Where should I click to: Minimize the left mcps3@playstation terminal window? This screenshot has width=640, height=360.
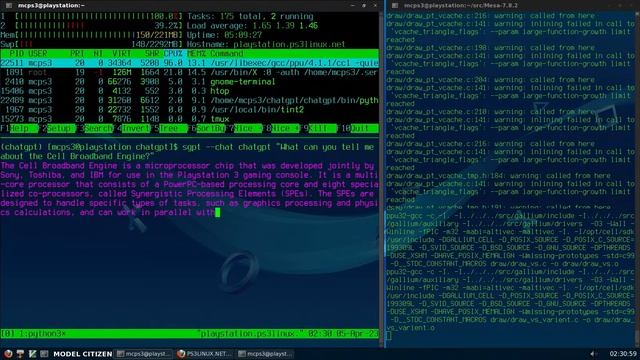tap(352, 6)
